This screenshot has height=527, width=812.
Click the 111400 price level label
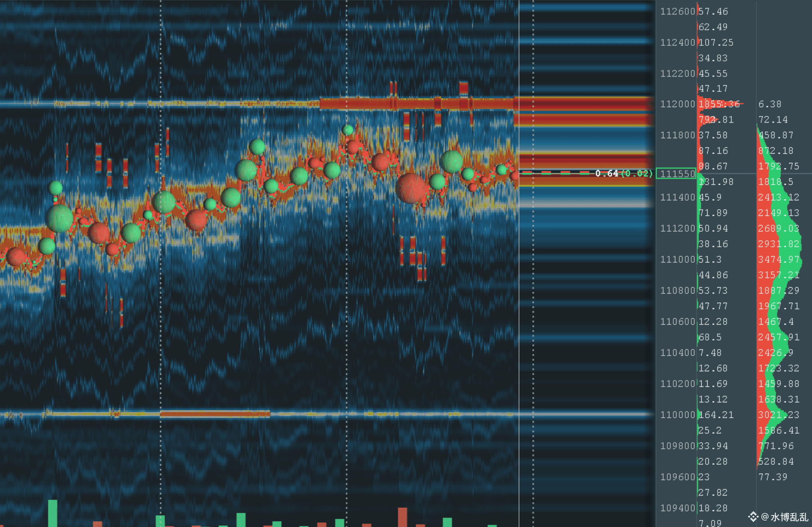[677, 198]
